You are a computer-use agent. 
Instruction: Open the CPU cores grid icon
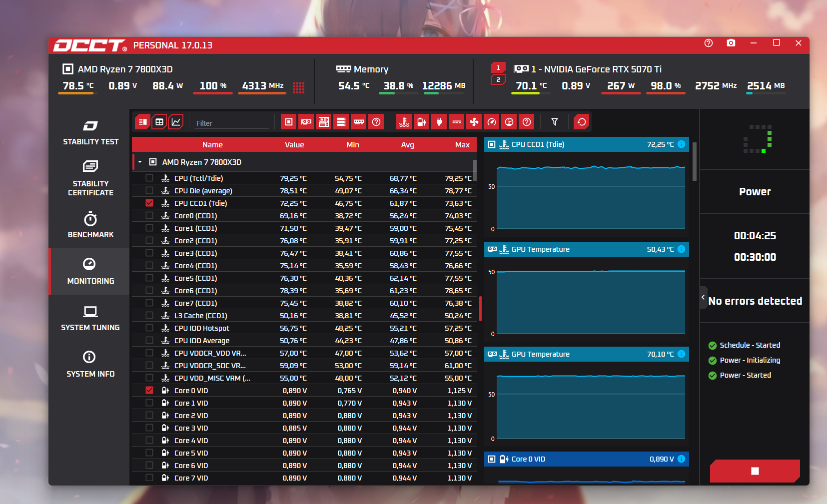299,88
